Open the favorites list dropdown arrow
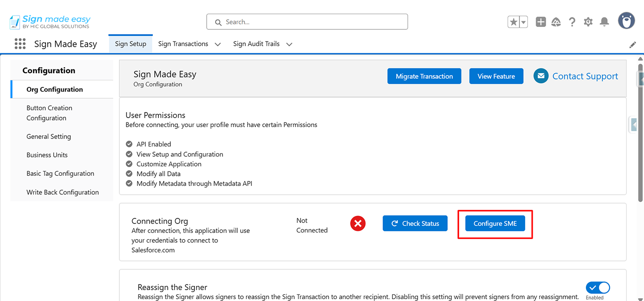 pyautogui.click(x=523, y=22)
